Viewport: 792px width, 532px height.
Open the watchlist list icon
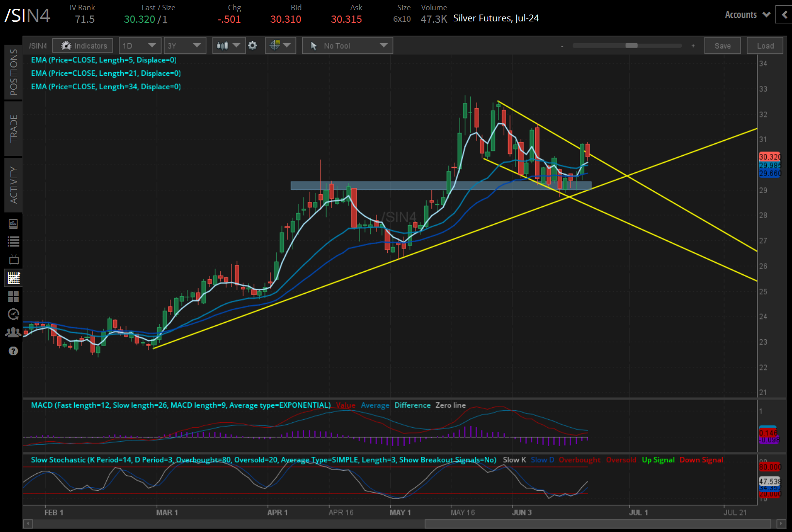click(x=14, y=241)
